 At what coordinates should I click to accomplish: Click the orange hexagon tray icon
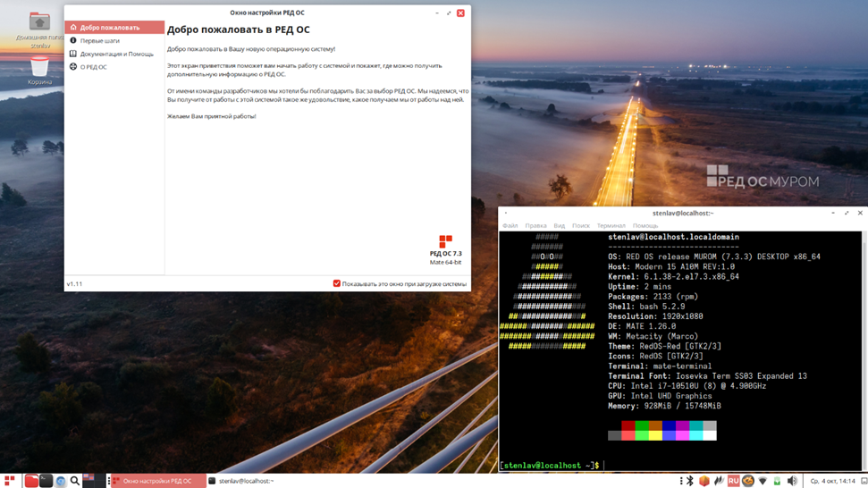(704, 481)
